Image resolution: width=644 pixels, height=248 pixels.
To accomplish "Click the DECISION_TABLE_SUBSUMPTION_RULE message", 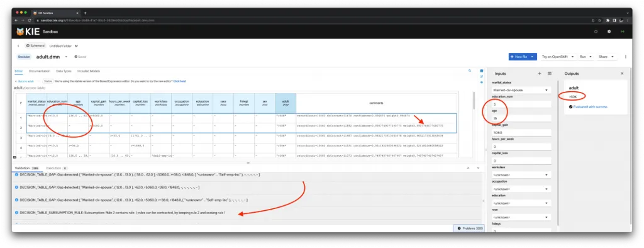I will pyautogui.click(x=123, y=213).
